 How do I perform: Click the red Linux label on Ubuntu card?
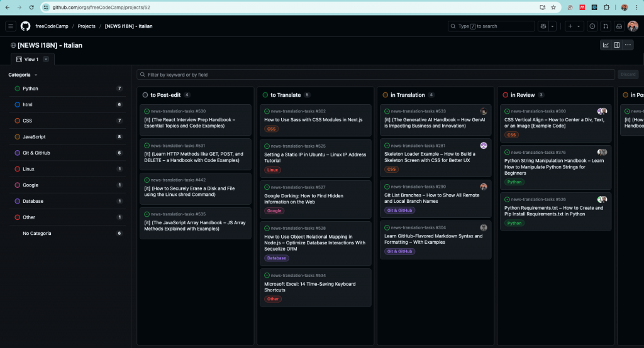(272, 170)
